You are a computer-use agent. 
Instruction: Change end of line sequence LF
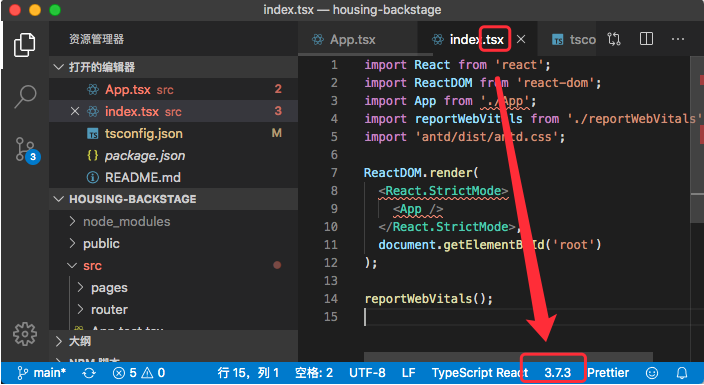coord(409,373)
